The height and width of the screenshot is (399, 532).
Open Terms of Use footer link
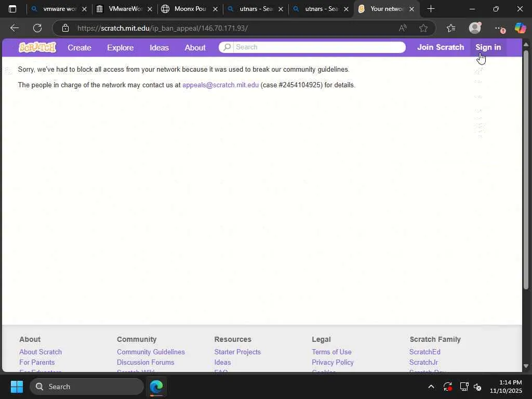tap(331, 352)
